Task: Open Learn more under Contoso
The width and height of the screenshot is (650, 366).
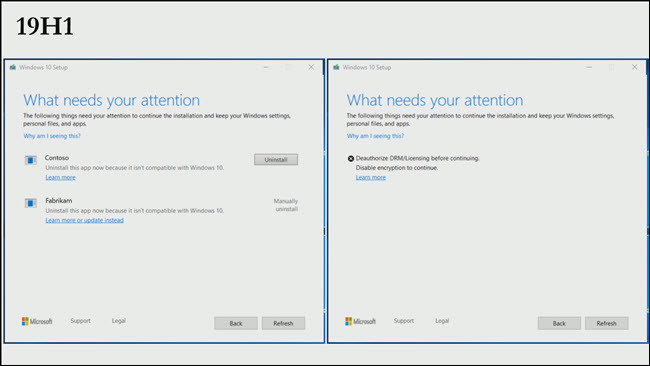Action: point(61,177)
